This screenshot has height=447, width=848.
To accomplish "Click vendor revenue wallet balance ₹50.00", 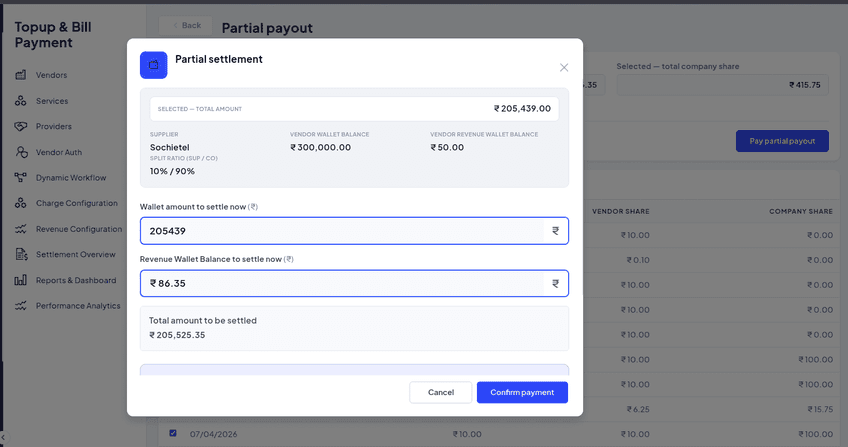I will (447, 148).
